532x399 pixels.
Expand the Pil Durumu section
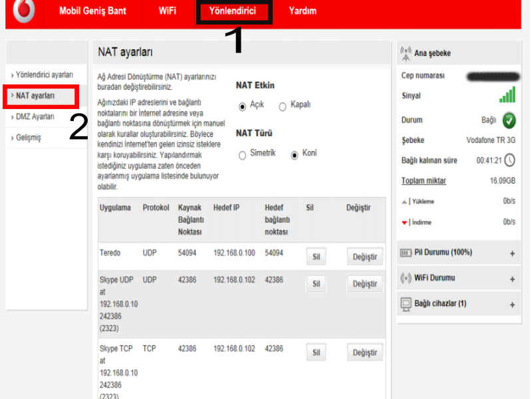pos(512,253)
